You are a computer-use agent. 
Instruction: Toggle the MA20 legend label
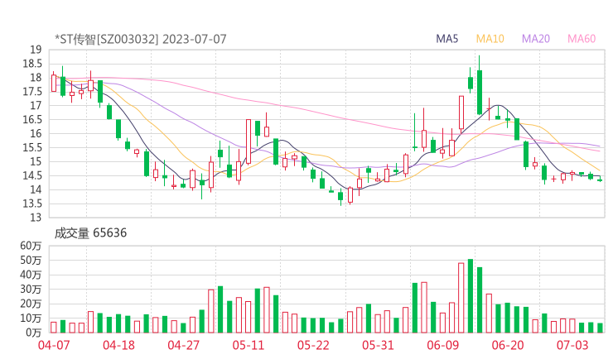536,39
